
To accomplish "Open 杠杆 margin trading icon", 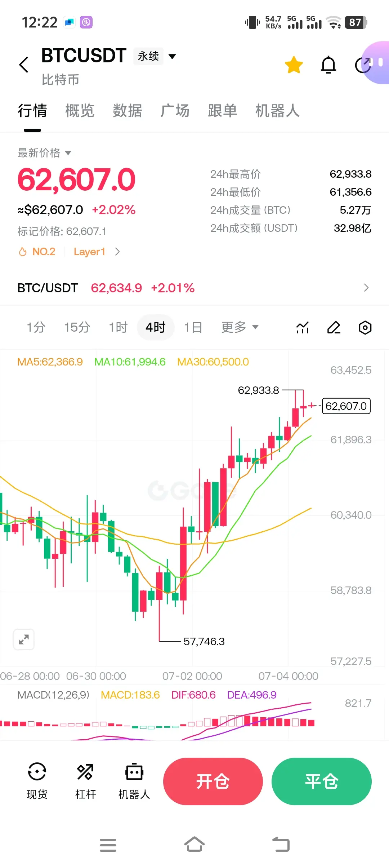I will point(86,781).
